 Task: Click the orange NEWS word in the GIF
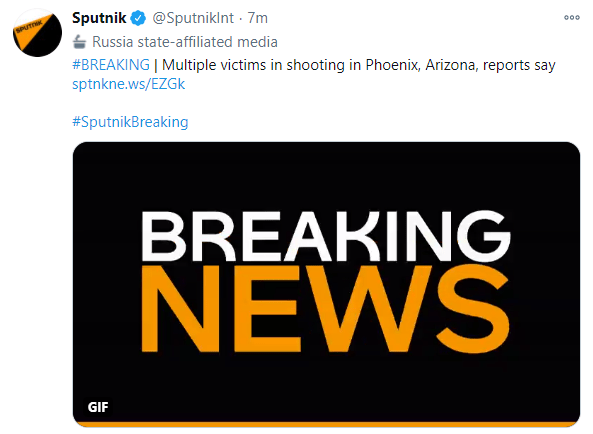[x=325, y=308]
